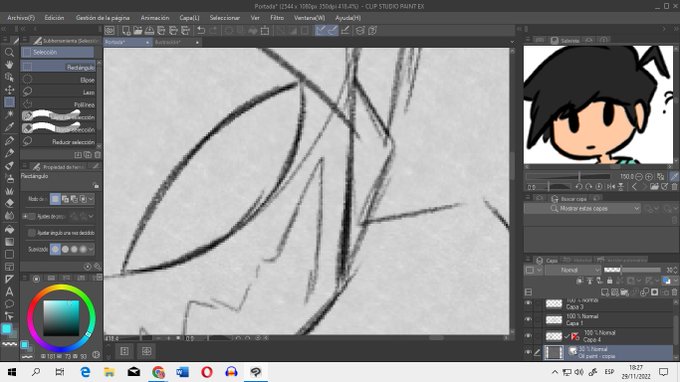This screenshot has height=382, width=680.
Task: Click Delete sub tool trash icon
Action: click(98, 155)
